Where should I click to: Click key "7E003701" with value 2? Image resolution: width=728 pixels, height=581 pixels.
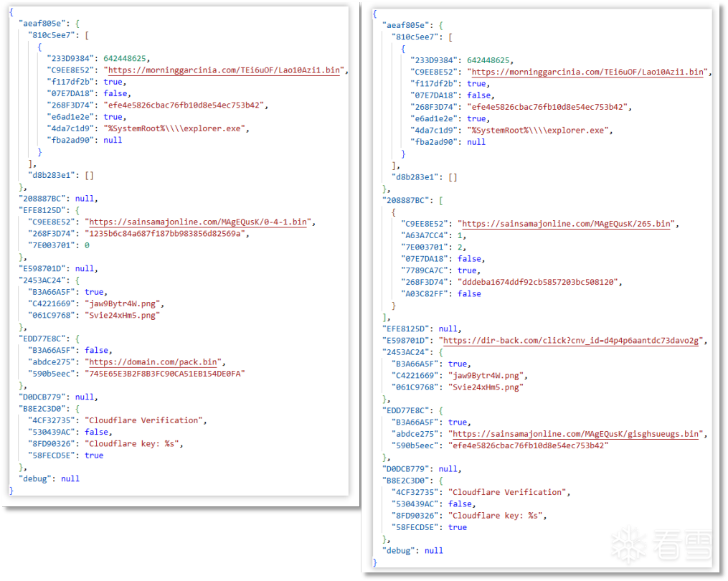tap(425, 247)
